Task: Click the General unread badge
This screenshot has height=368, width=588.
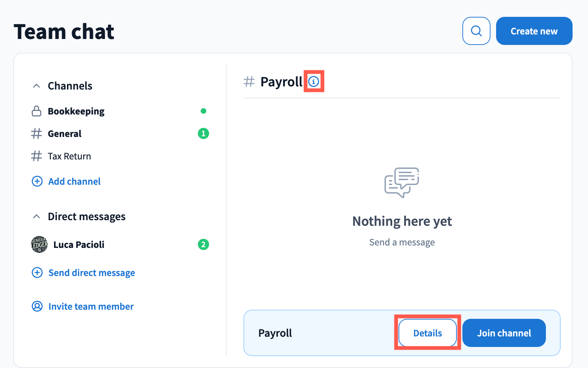Action: 203,133
